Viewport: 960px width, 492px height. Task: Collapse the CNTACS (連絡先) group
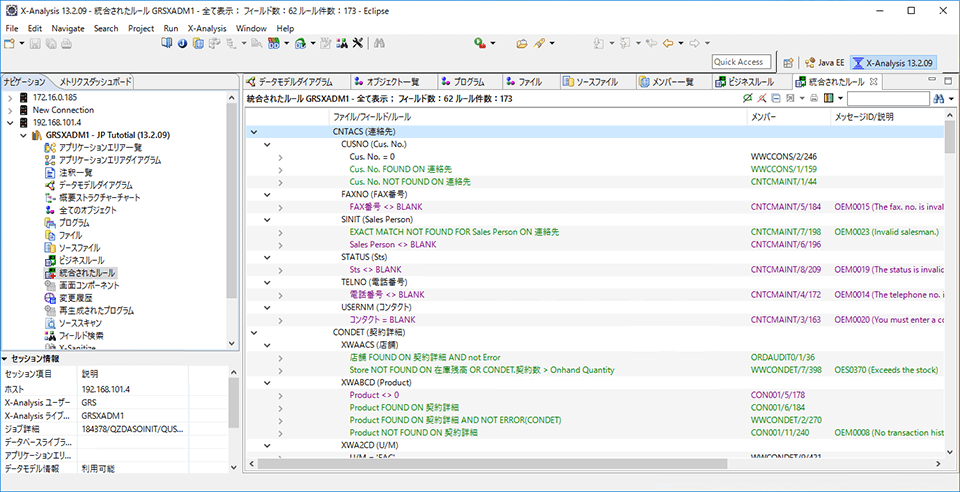254,132
